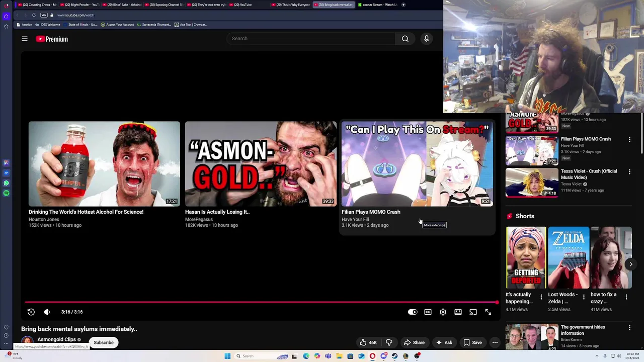Open the Asurion bookmark
Viewport: 644px width, 362px height.
point(25,25)
